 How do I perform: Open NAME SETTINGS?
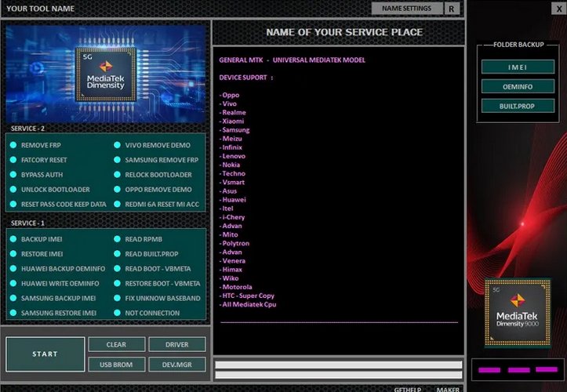[x=407, y=9]
